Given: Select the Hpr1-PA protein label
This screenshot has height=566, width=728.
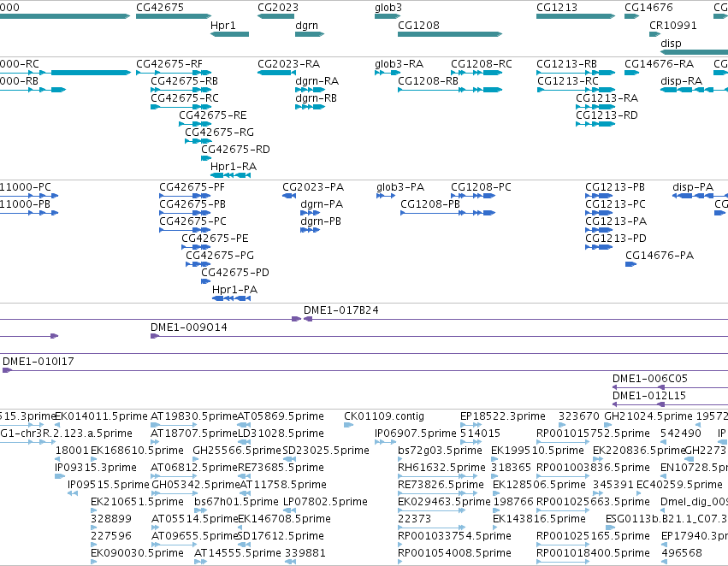Looking at the screenshot, I should [234, 290].
